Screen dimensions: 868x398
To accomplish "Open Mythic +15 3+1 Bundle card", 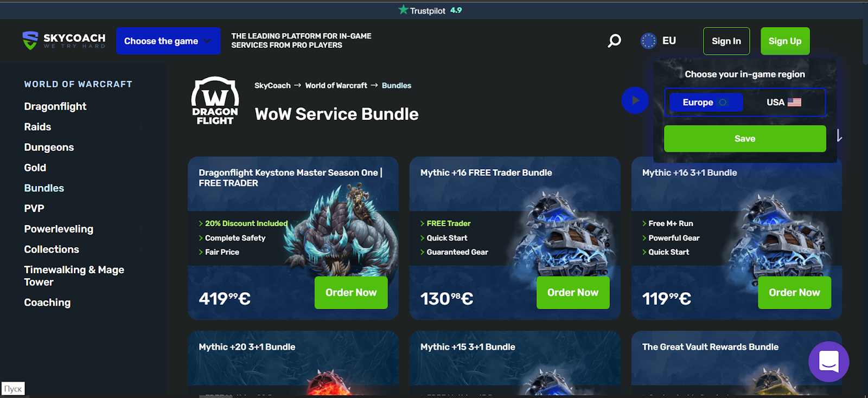I will (515, 363).
